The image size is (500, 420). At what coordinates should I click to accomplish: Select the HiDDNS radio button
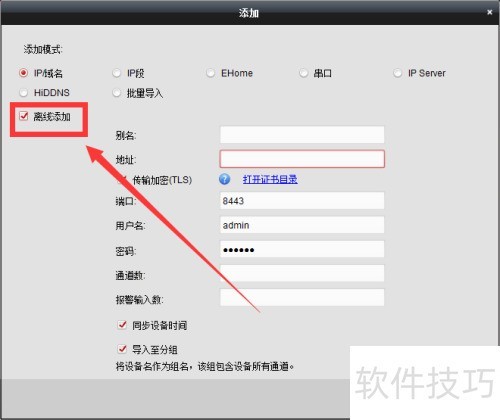[x=23, y=92]
